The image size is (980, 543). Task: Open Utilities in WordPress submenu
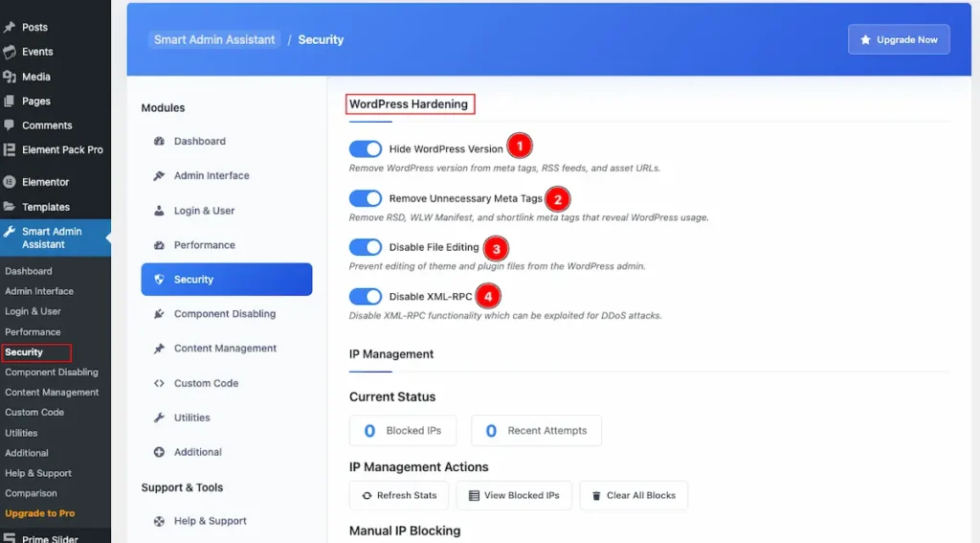pyautogui.click(x=21, y=433)
